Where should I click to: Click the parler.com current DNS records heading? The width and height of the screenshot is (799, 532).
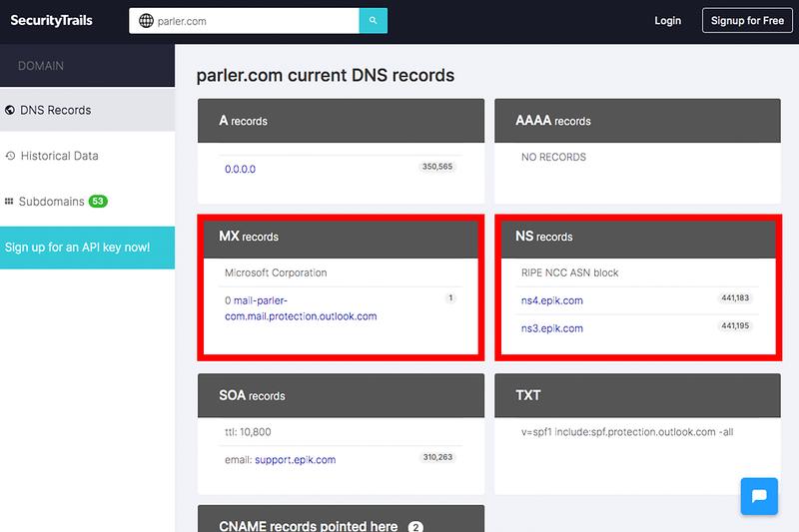[326, 75]
